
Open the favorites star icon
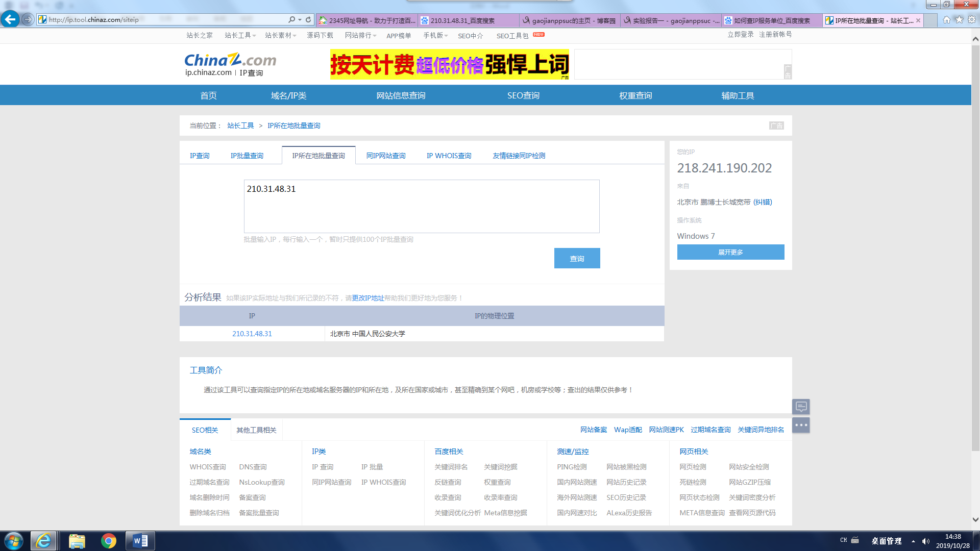click(x=959, y=19)
